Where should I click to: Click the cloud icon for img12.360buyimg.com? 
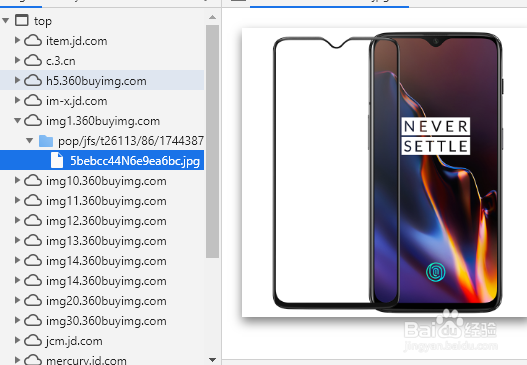[x=33, y=220]
